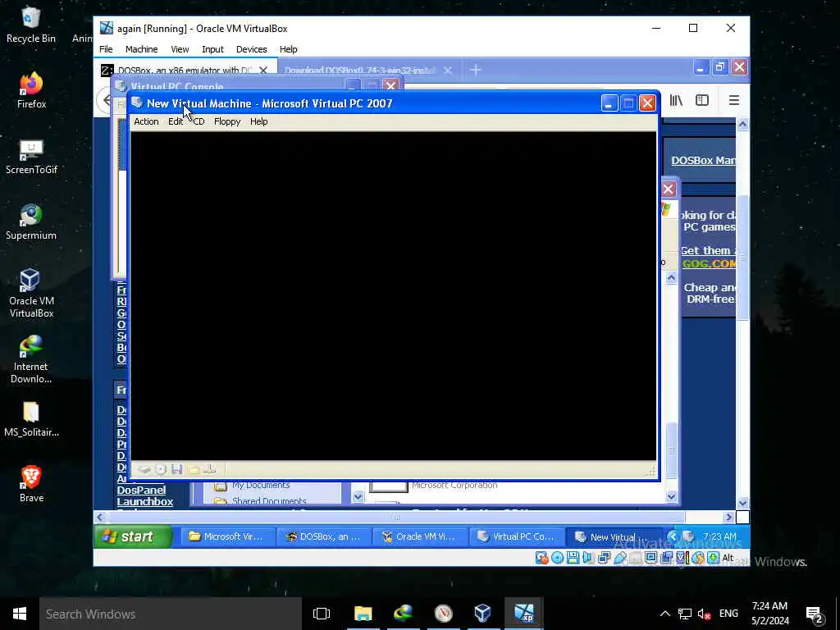
Task: Select Brave desktop icon
Action: [x=31, y=484]
